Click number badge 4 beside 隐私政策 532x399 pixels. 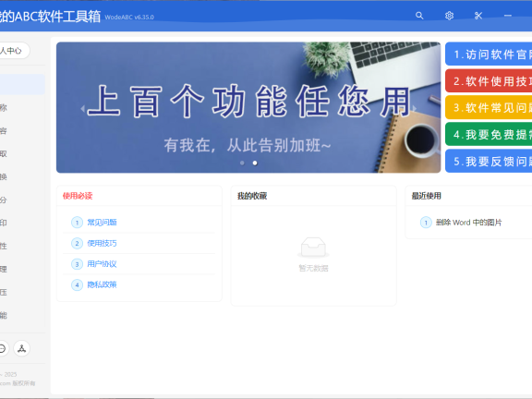(77, 284)
